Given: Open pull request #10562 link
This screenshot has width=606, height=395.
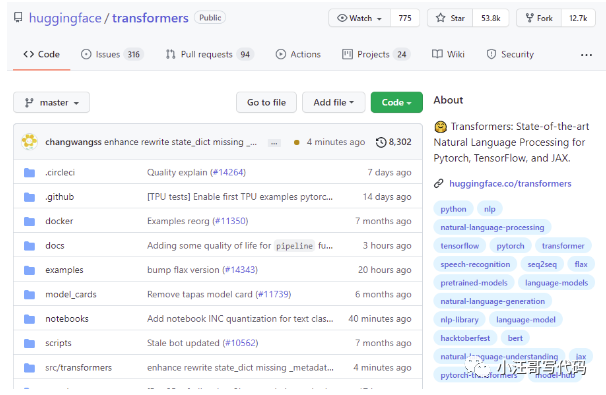Looking at the screenshot, I should click(241, 343).
